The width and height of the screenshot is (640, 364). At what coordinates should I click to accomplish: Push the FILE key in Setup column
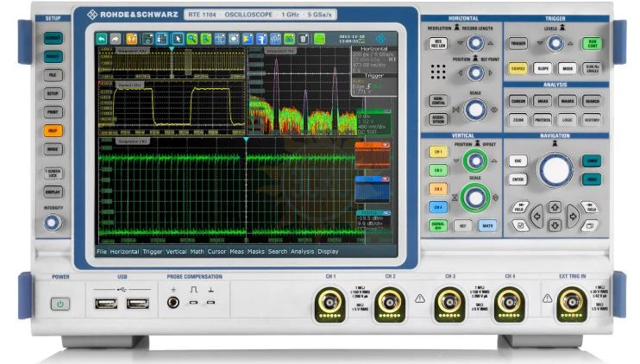(x=53, y=75)
